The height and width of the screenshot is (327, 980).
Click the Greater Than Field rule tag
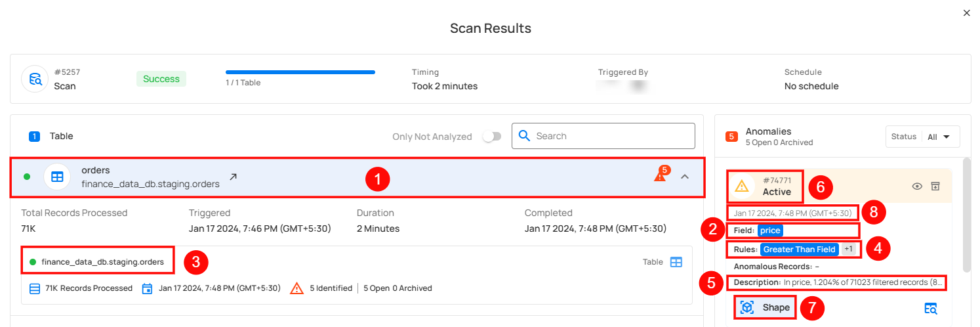[x=799, y=250]
